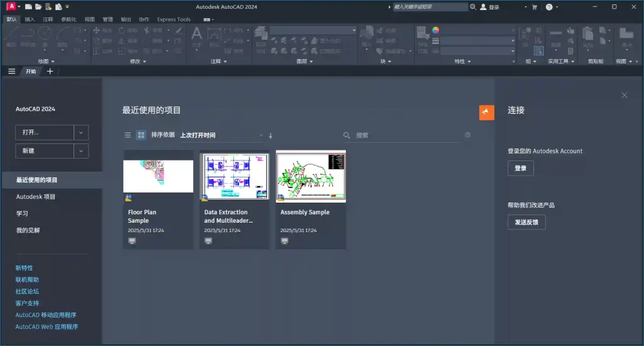The height and width of the screenshot is (346, 644).
Task: Reverse sort order with the down arrow
Action: pos(271,135)
